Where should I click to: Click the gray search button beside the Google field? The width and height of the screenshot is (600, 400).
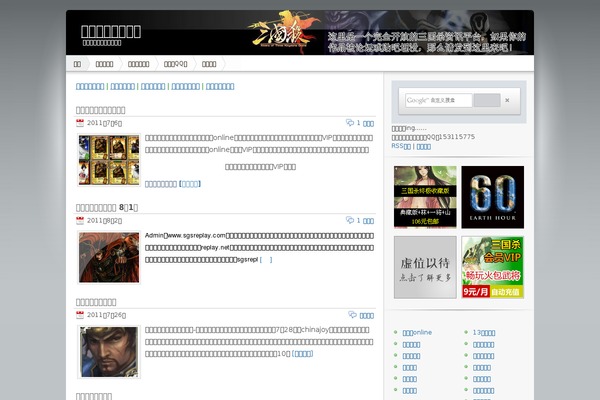487,100
